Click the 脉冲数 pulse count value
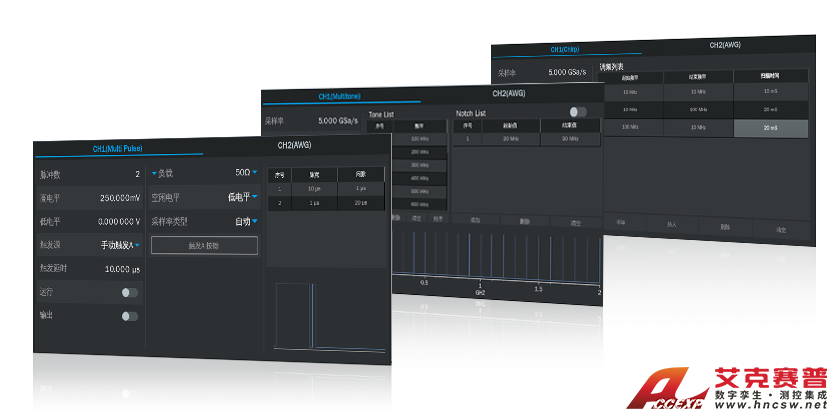 pos(137,174)
